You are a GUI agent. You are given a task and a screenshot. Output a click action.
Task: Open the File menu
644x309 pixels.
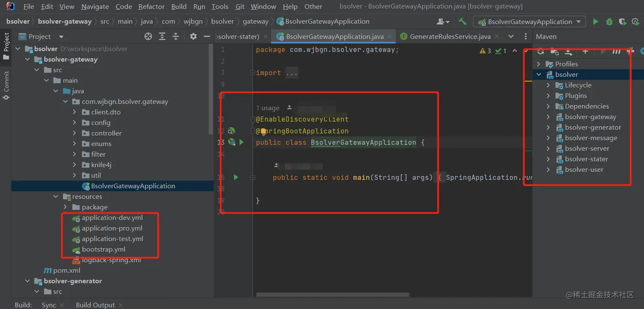click(x=29, y=6)
